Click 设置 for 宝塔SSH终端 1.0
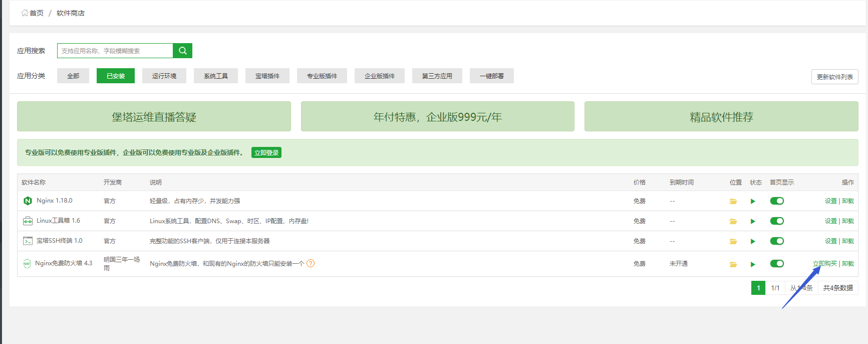This screenshot has height=344, width=868. (x=831, y=241)
